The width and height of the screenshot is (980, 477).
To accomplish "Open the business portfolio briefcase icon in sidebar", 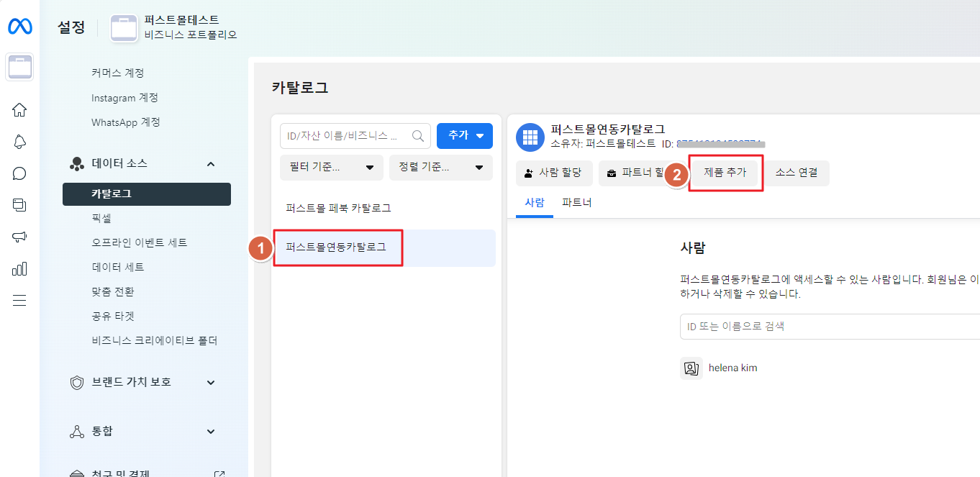I will point(19,68).
